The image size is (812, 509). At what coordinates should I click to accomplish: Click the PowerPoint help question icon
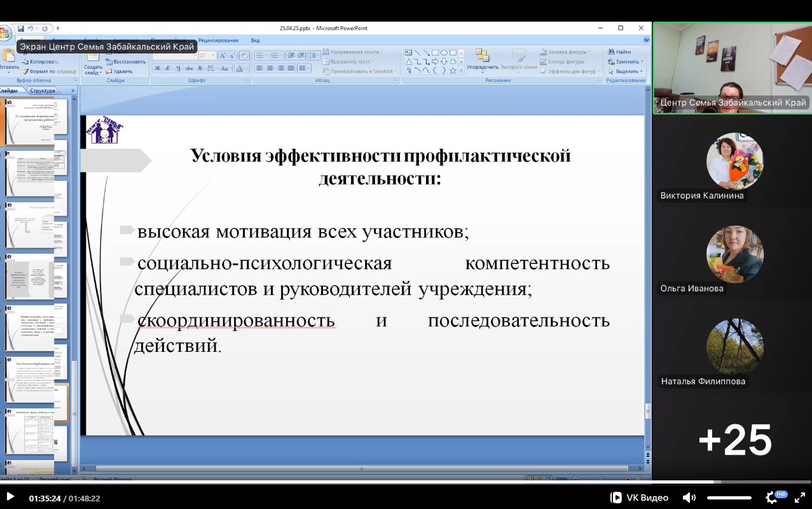[646, 39]
